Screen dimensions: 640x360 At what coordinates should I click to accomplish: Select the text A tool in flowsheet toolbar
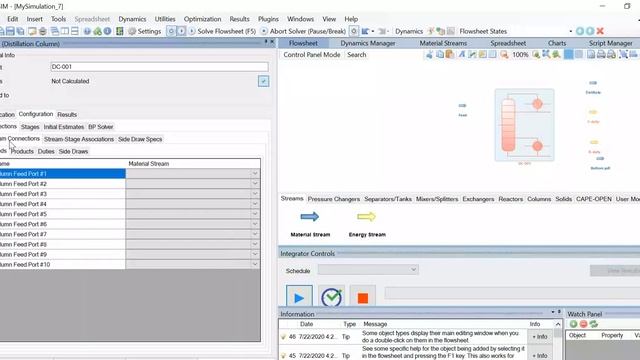tap(462, 54)
